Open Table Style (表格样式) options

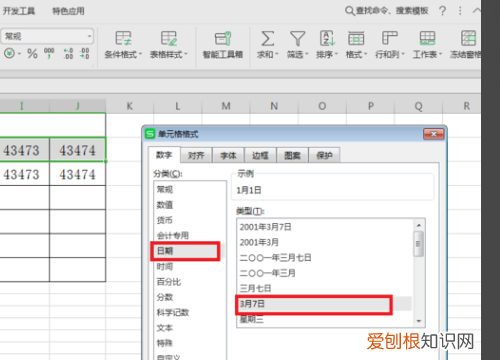(169, 45)
